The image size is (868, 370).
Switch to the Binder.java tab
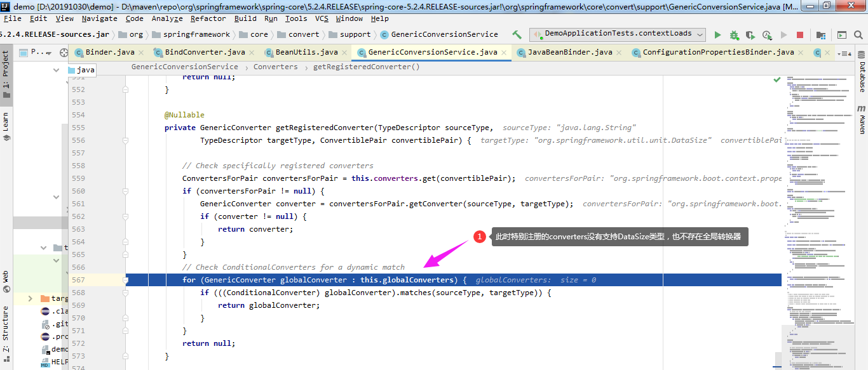[x=109, y=53]
